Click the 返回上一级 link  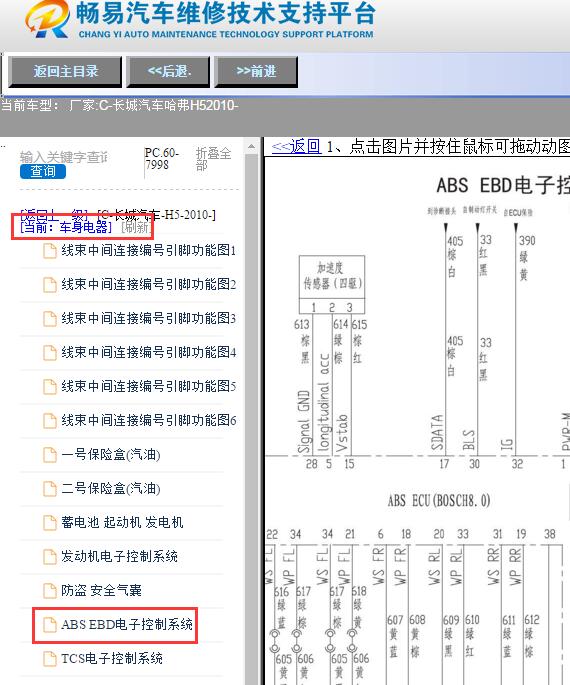(x=54, y=214)
